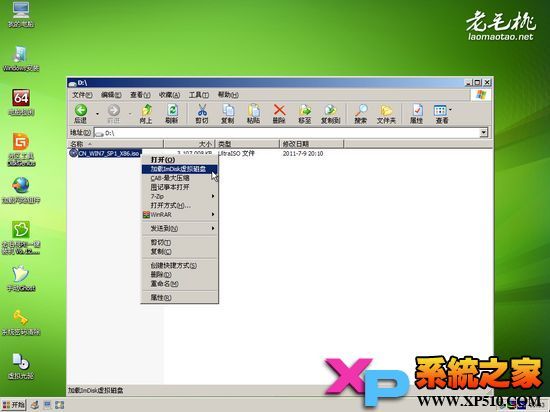The image size is (550, 412).
Task: Expand the 7-Zip submenu
Action: [x=179, y=196]
